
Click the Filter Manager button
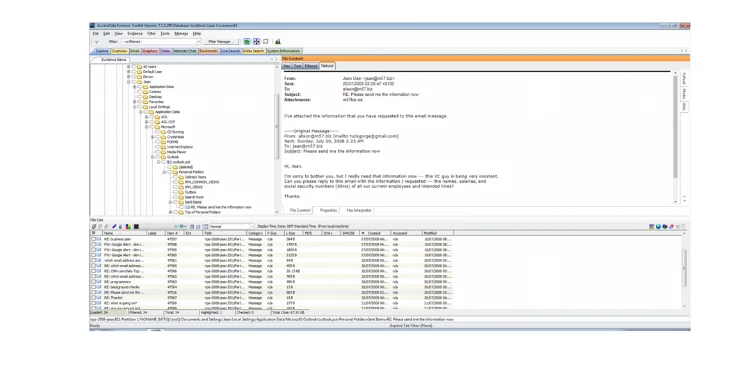[x=221, y=42]
